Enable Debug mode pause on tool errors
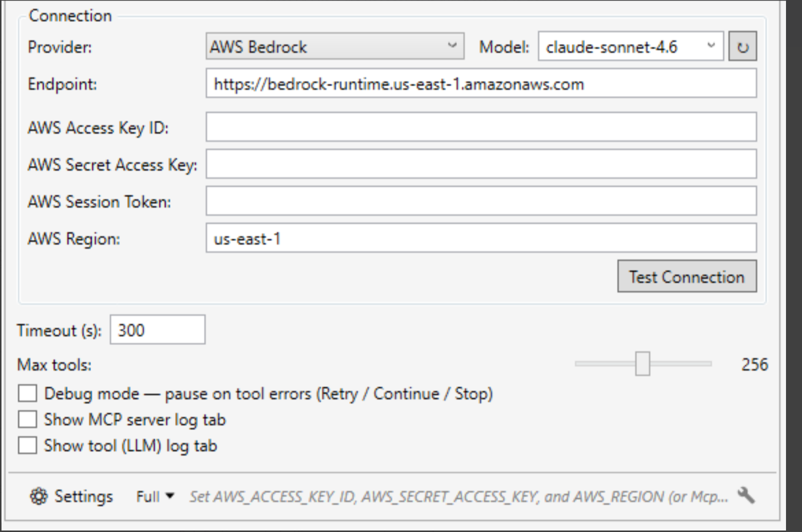802x532 pixels. [27, 393]
